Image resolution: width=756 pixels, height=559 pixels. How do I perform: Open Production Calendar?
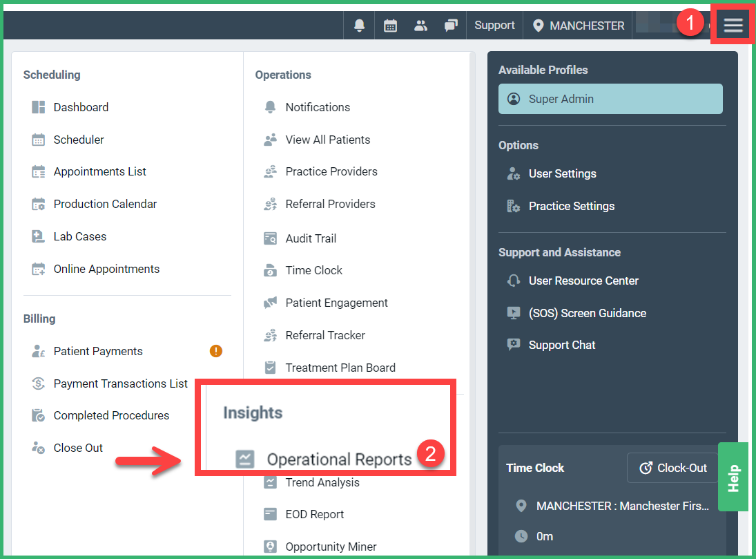click(x=105, y=204)
